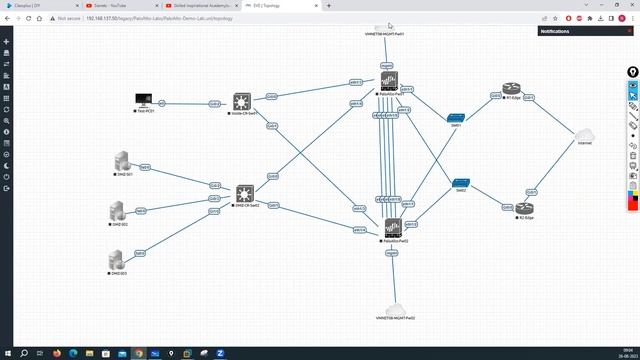Switch to the Classplus browser tab

click(x=42, y=6)
